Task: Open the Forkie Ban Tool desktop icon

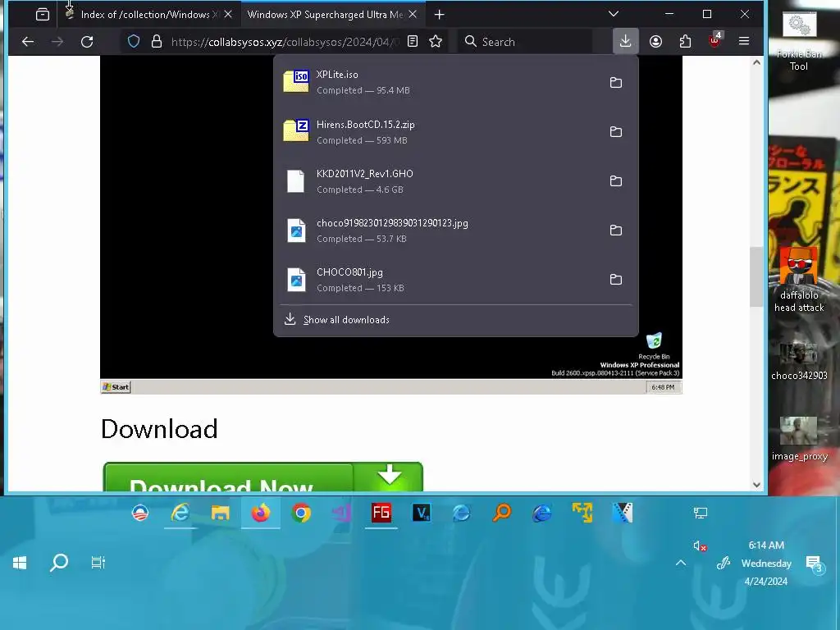Action: pyautogui.click(x=799, y=42)
